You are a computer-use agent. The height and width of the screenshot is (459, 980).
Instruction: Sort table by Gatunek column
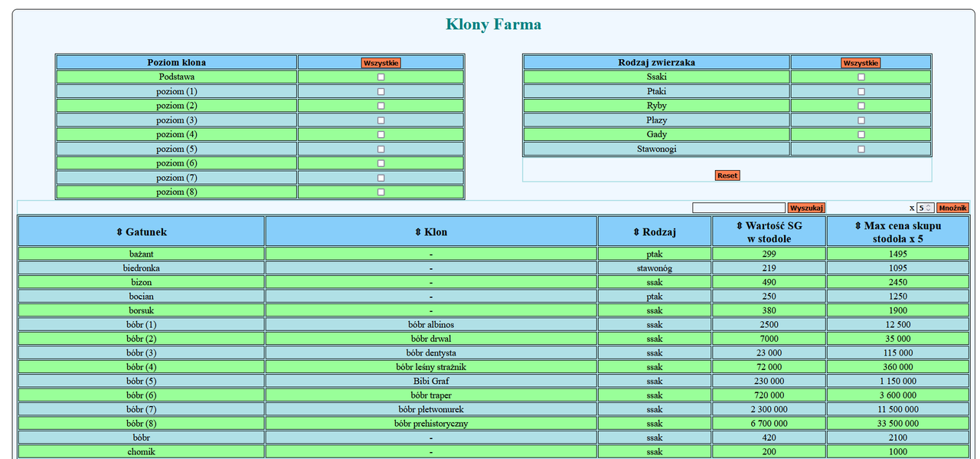[141, 231]
